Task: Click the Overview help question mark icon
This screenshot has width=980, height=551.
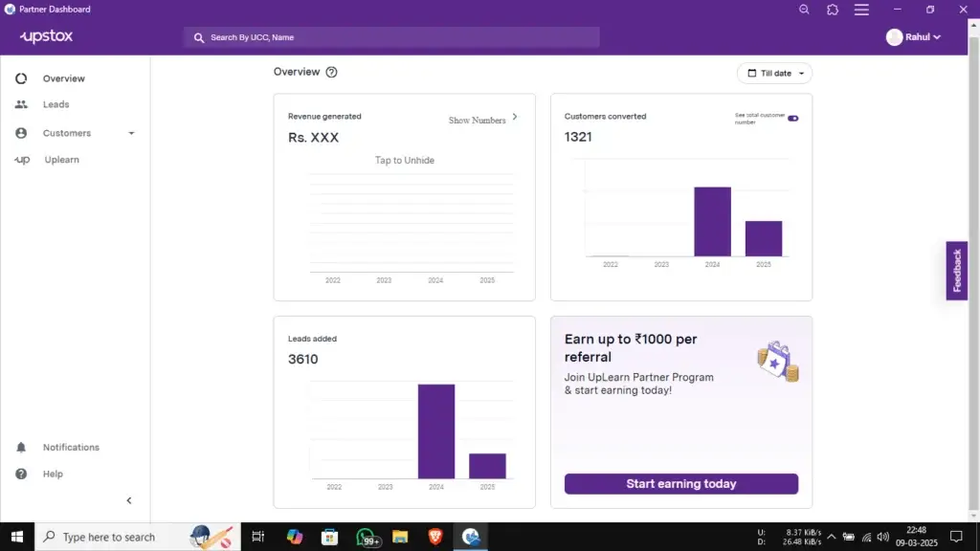Action: [x=331, y=72]
